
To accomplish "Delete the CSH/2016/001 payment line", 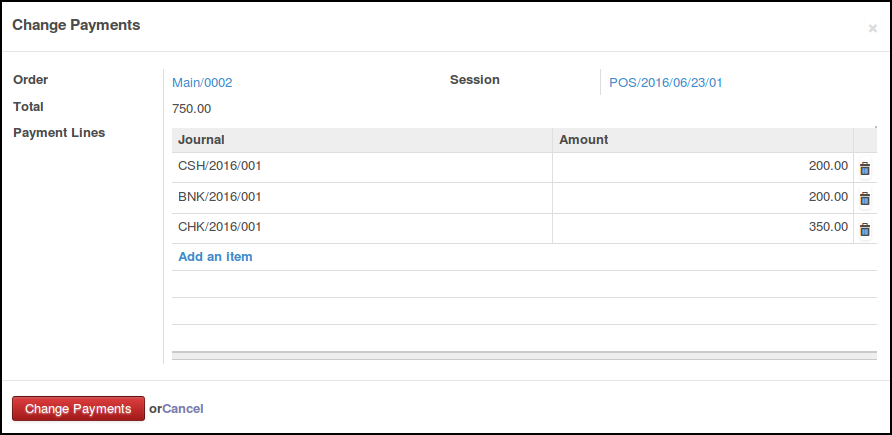I will [x=865, y=168].
